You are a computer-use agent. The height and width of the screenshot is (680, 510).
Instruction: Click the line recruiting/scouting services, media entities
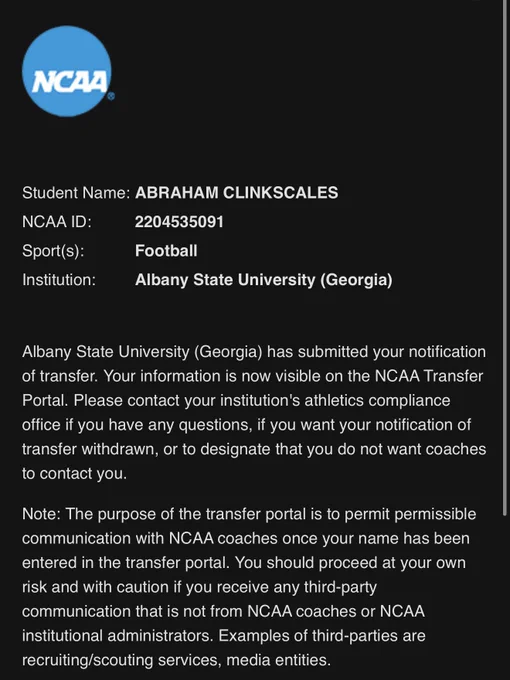click(177, 660)
